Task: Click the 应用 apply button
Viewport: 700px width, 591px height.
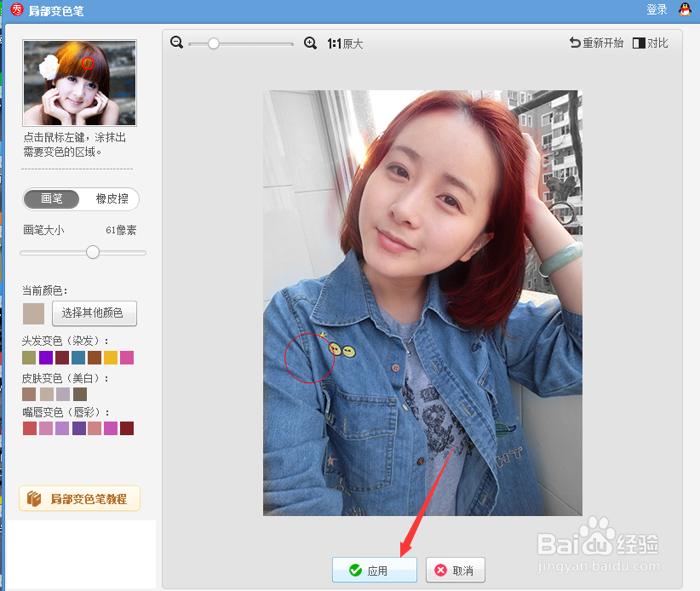Action: (375, 570)
